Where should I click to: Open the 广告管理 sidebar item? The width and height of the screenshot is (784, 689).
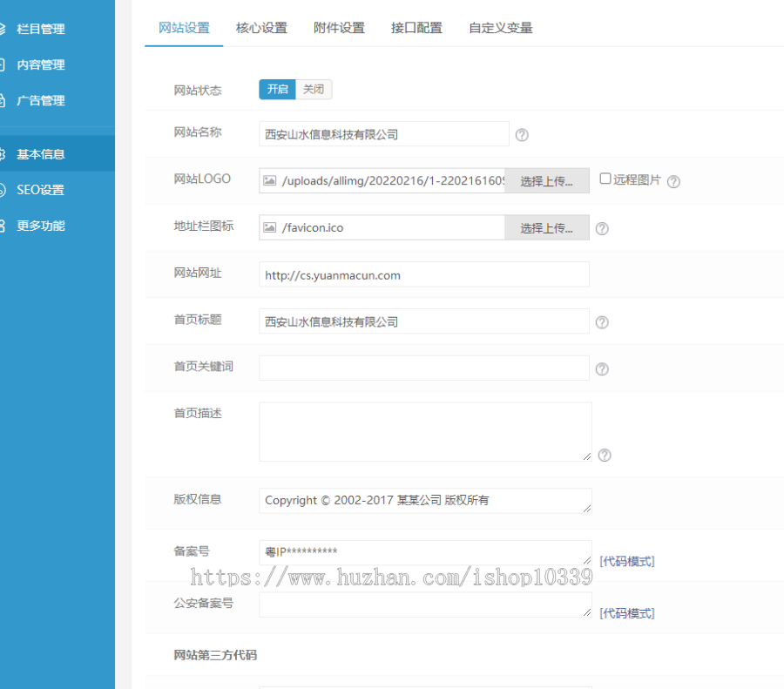(x=40, y=100)
